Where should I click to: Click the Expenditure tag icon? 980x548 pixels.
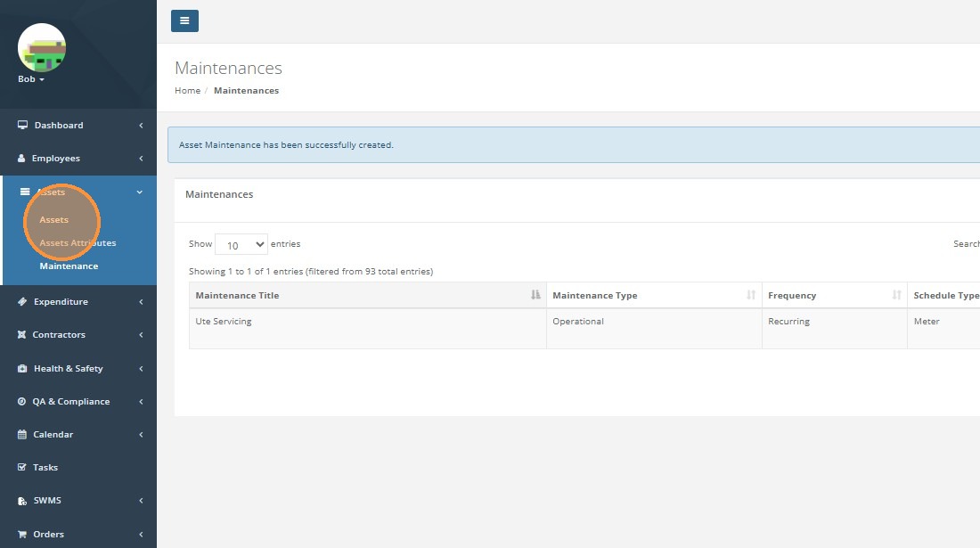[23, 302]
